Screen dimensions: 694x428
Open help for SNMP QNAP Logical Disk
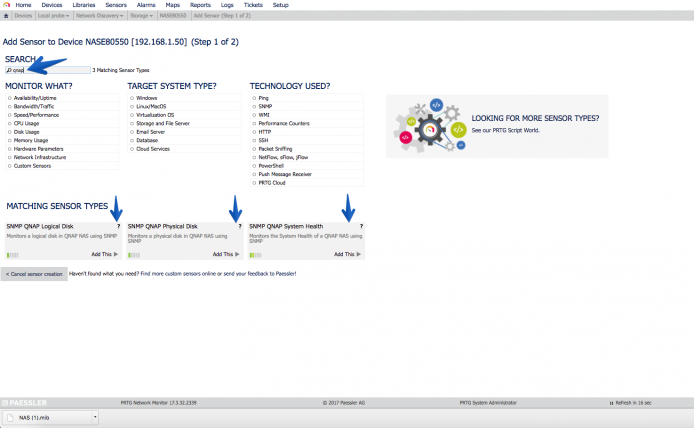118,226
